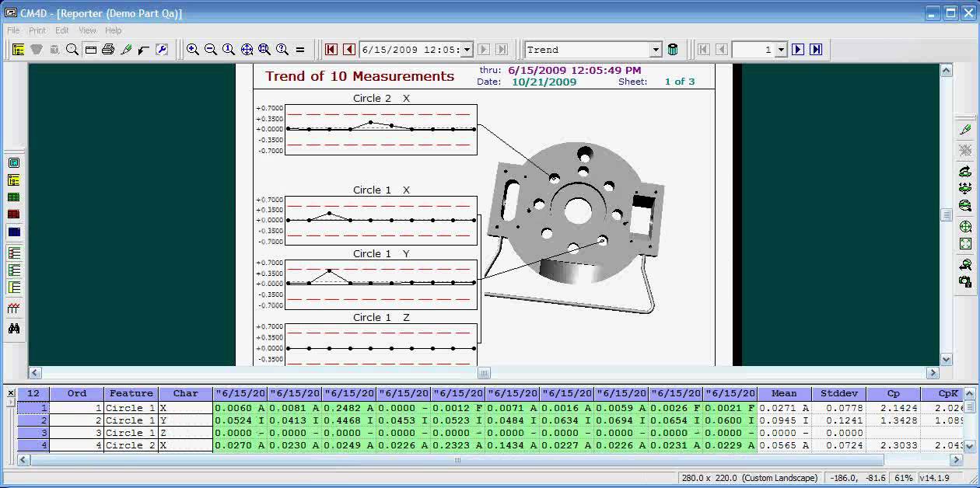980x488 pixels.
Task: Click the 3D part model image
Action: (576, 228)
